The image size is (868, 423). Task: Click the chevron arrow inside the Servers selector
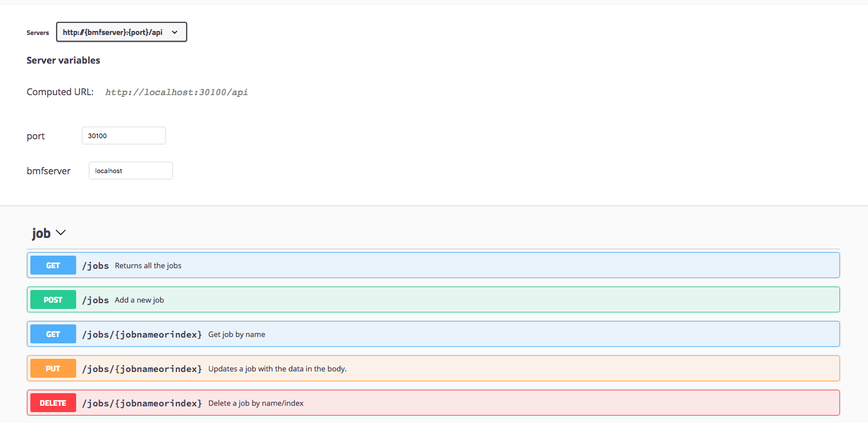pyautogui.click(x=175, y=33)
